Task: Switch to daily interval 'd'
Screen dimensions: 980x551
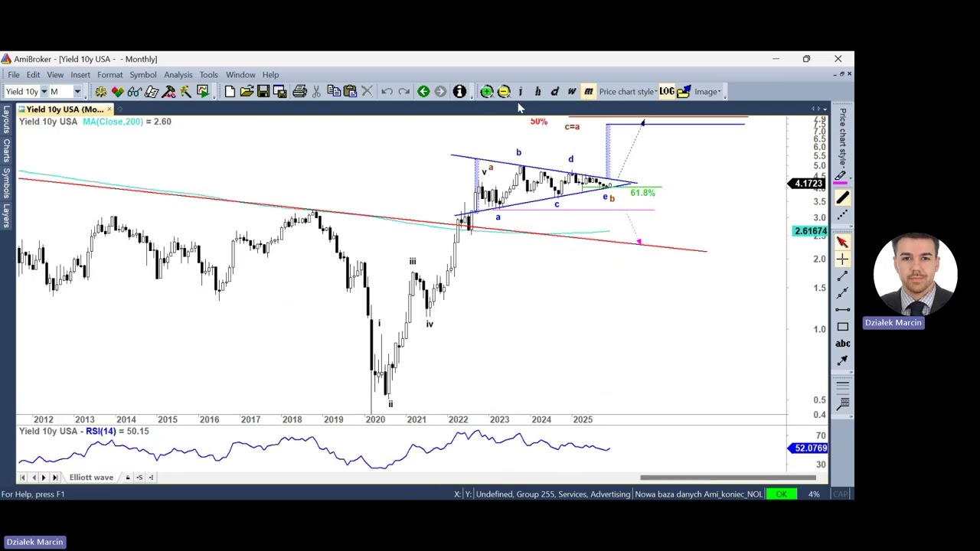Action: coord(555,92)
